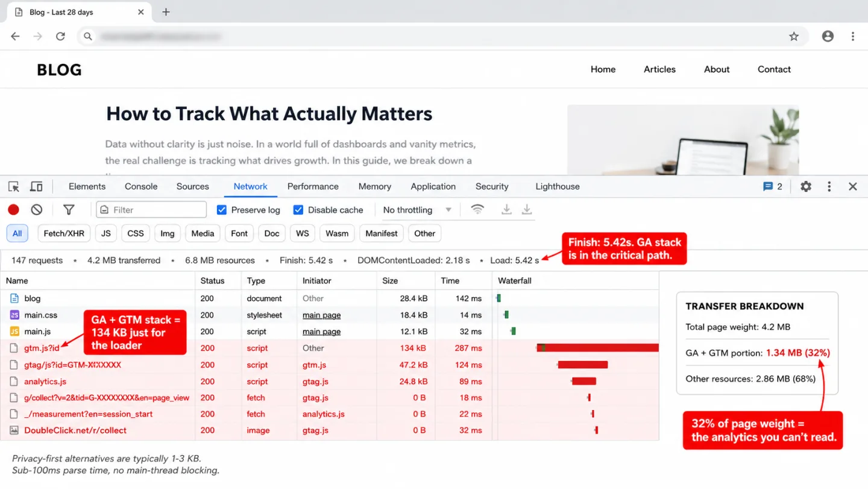Click the main.css file icon

tap(14, 315)
